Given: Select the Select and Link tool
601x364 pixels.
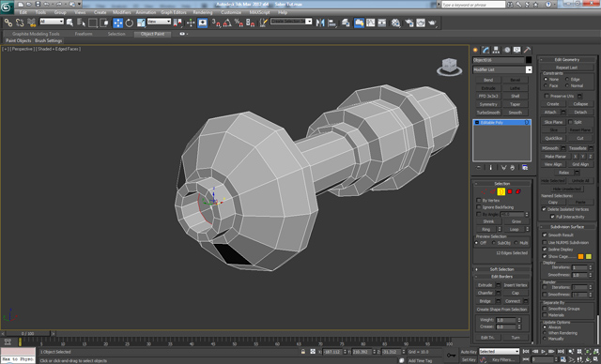Looking at the screenshot, I should (8, 23).
